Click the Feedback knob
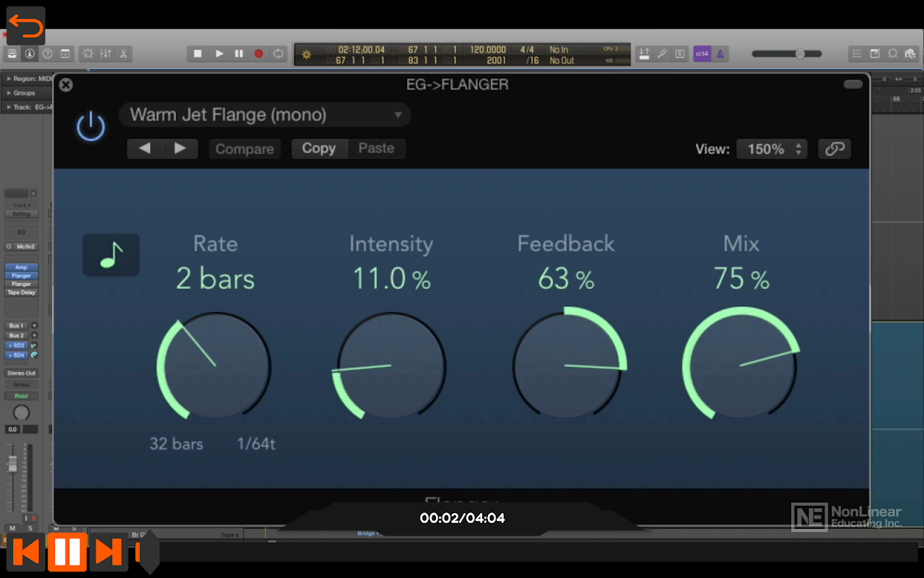This screenshot has height=578, width=924. point(567,366)
